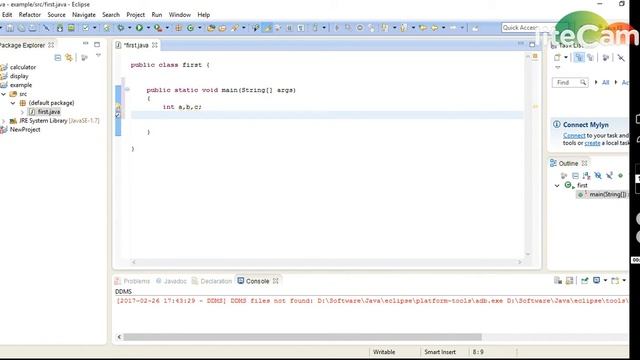
Task: Toggle Hide Non-Public Members green dot in Outline
Action: click(x=620, y=176)
